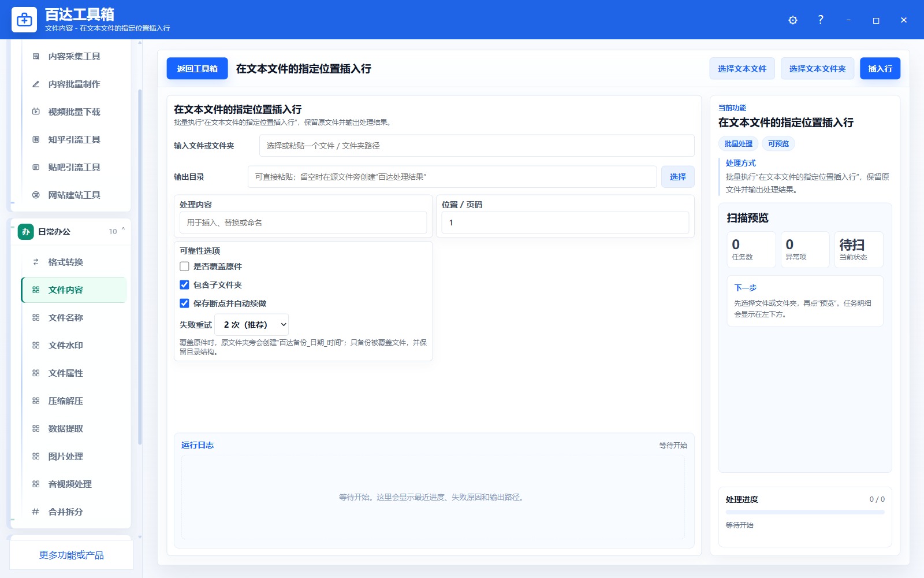Open settings via the gear icon
This screenshot has width=924, height=578.
[x=793, y=20]
